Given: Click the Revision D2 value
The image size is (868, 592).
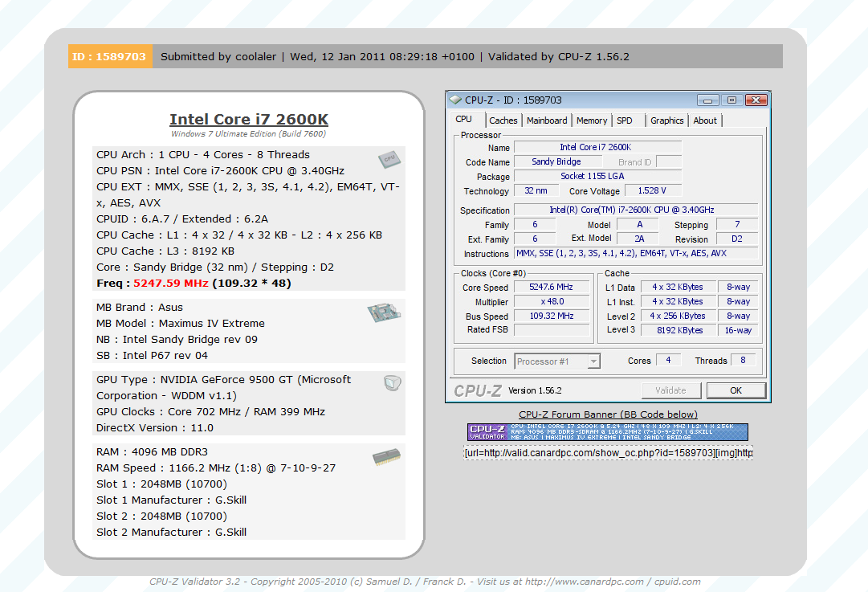Looking at the screenshot, I should click(737, 239).
